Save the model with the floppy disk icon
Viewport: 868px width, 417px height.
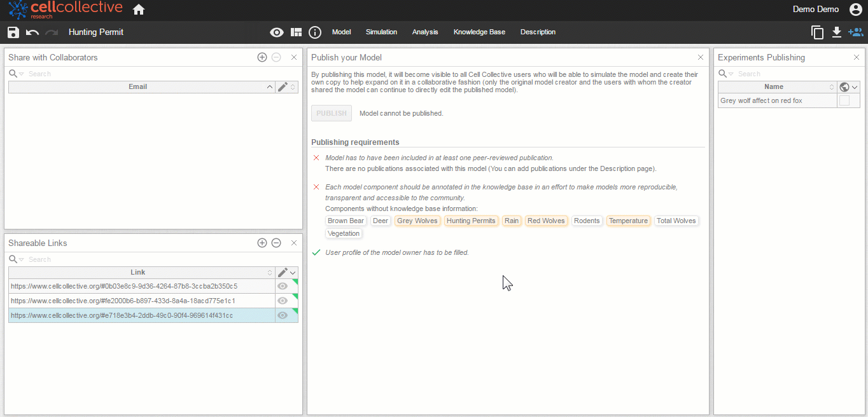pos(13,32)
